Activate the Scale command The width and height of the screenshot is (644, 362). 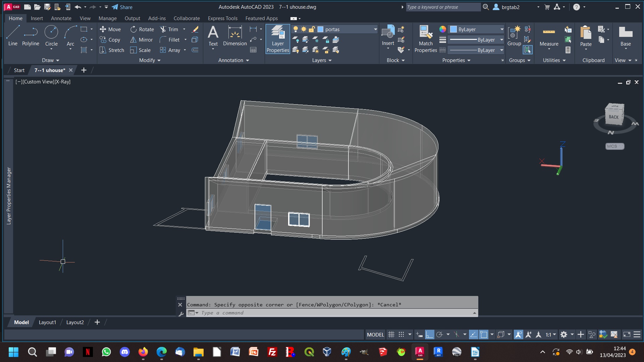pyautogui.click(x=140, y=50)
